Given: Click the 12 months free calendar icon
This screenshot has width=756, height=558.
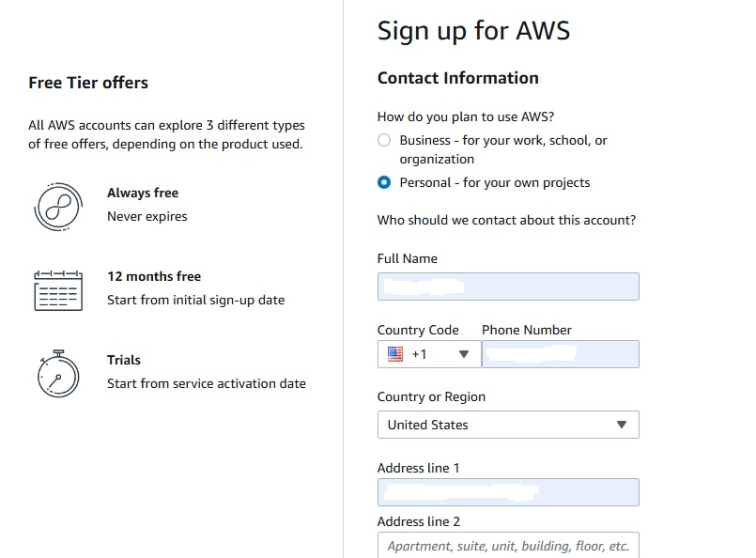Looking at the screenshot, I should click(58, 291).
